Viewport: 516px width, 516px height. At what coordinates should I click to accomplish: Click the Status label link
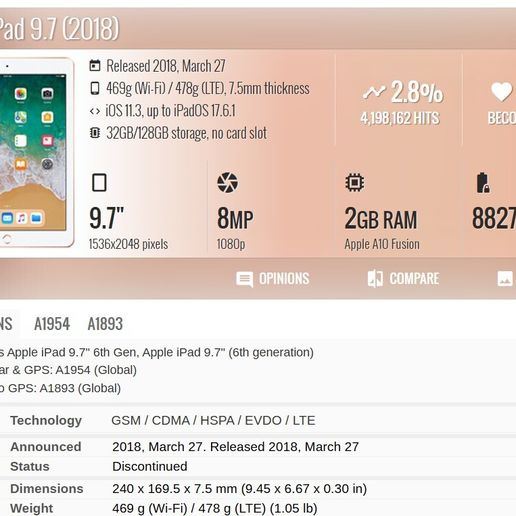[30, 466]
